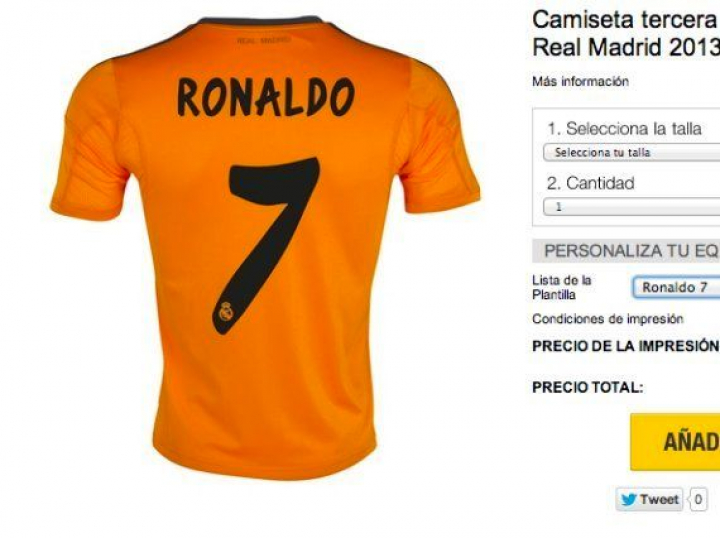Open the Cantidad quantity dropdown

(631, 207)
